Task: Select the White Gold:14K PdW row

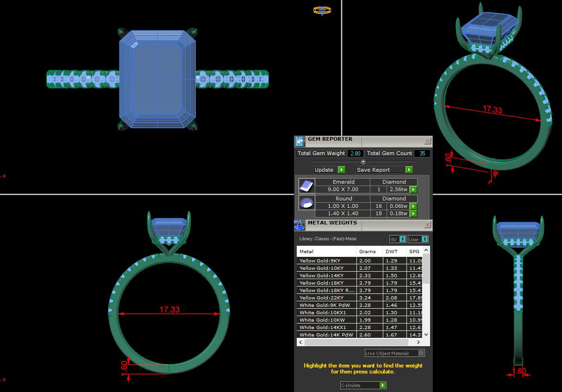Action: point(326,335)
